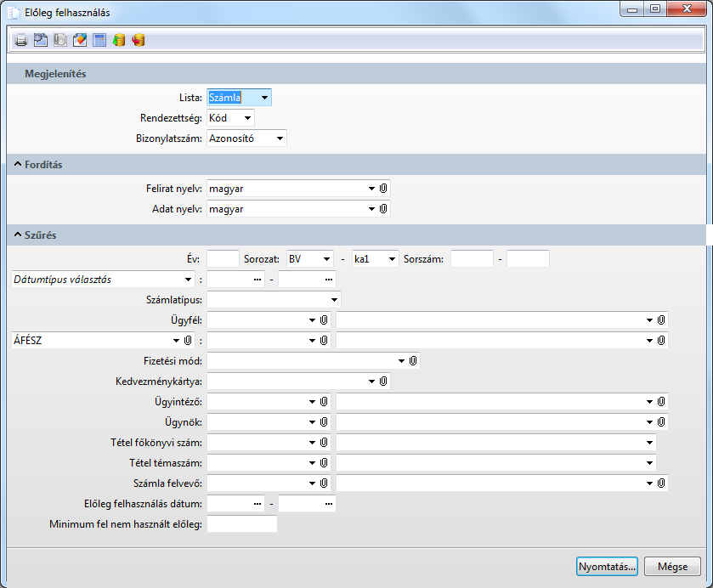Click the database icon with red arrow

(x=139, y=40)
